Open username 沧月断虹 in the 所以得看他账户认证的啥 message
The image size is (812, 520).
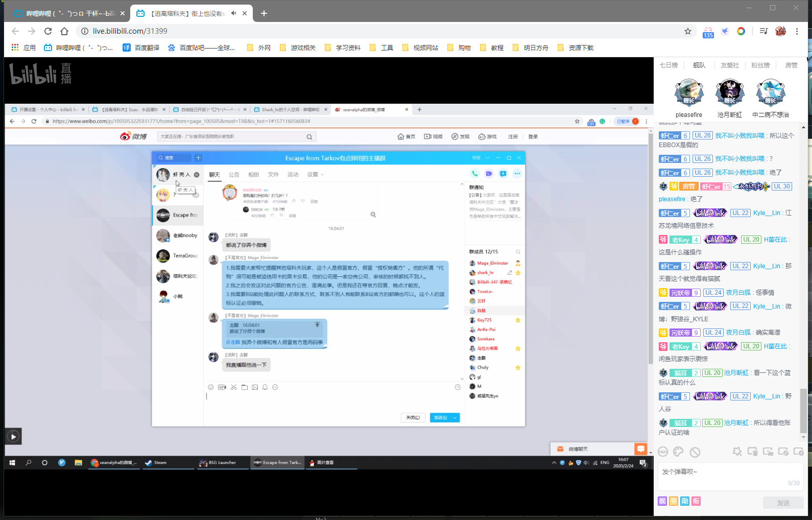pos(736,423)
